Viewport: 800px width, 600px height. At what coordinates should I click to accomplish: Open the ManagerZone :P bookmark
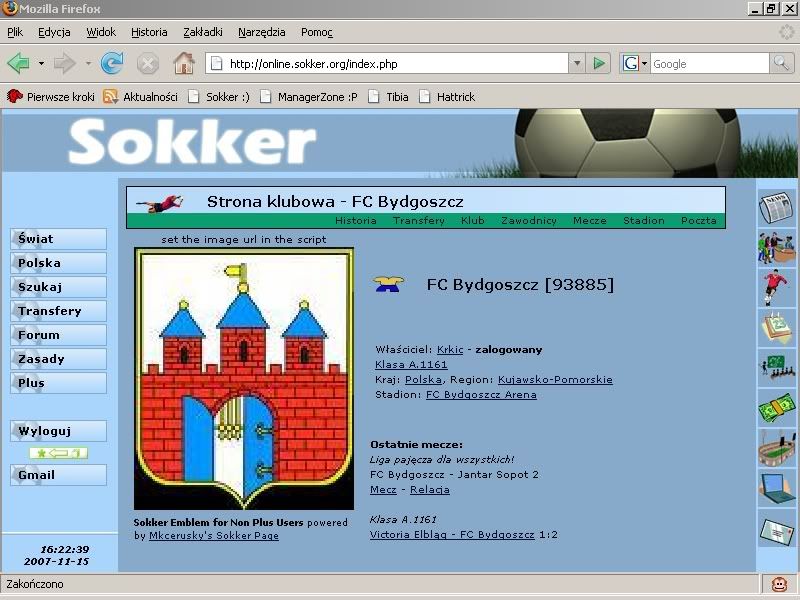click(309, 97)
